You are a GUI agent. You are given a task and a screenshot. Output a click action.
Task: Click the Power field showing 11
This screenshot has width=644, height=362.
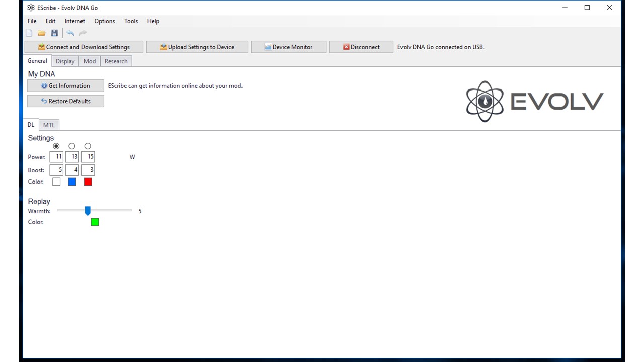click(56, 157)
